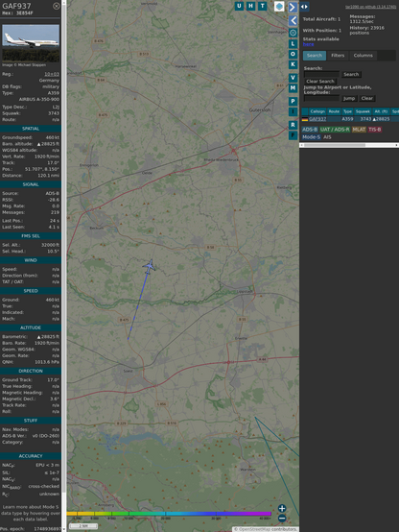399x532 pixels.
Task: Zoom in with the plus button
Action: (x=282, y=508)
